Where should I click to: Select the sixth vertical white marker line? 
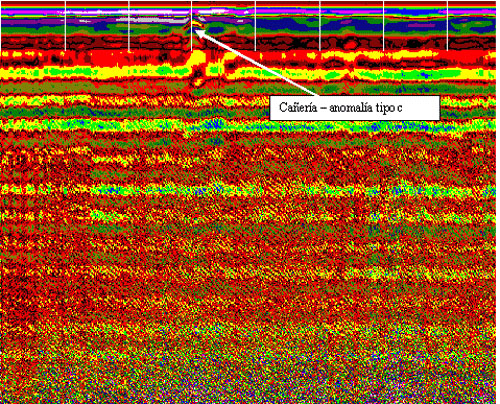click(x=384, y=26)
